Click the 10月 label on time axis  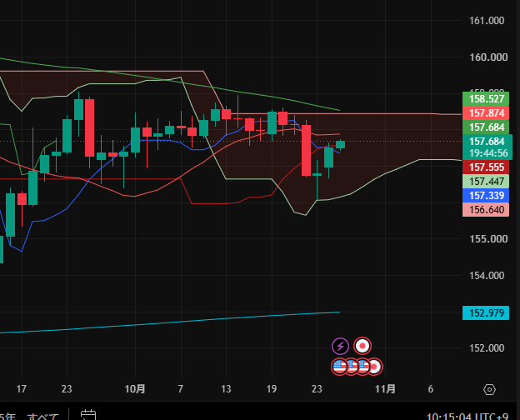tap(135, 389)
